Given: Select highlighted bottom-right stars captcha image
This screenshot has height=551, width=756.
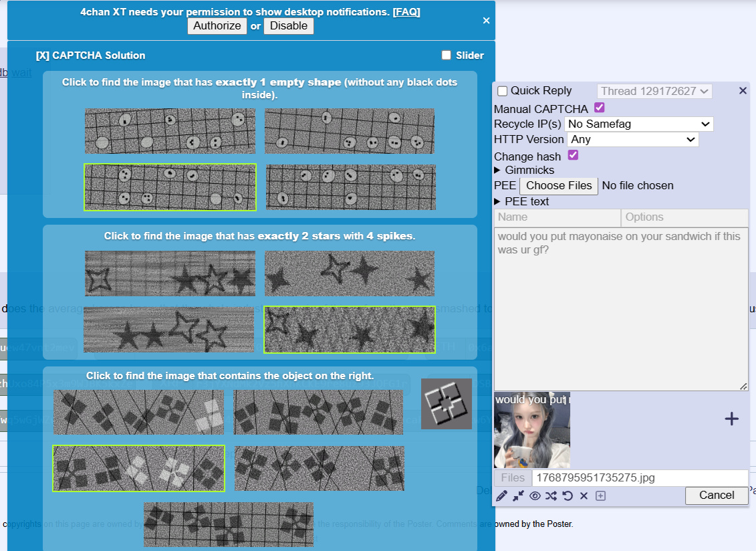Looking at the screenshot, I should (350, 330).
